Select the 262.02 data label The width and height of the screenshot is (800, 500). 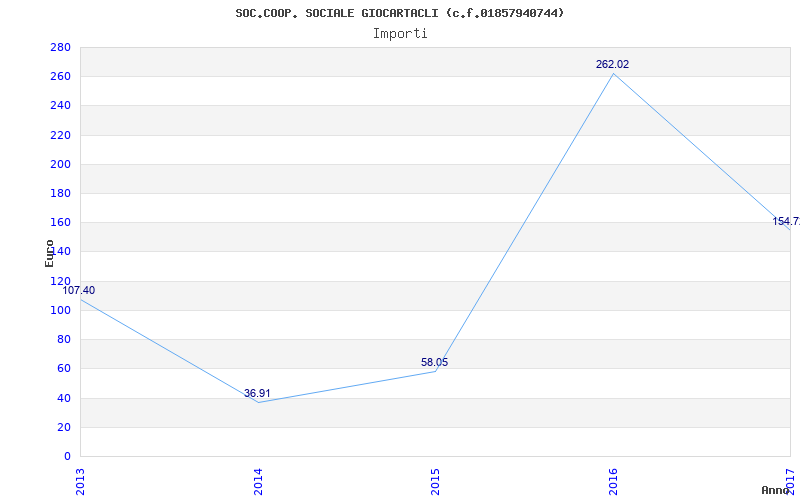[x=612, y=64]
